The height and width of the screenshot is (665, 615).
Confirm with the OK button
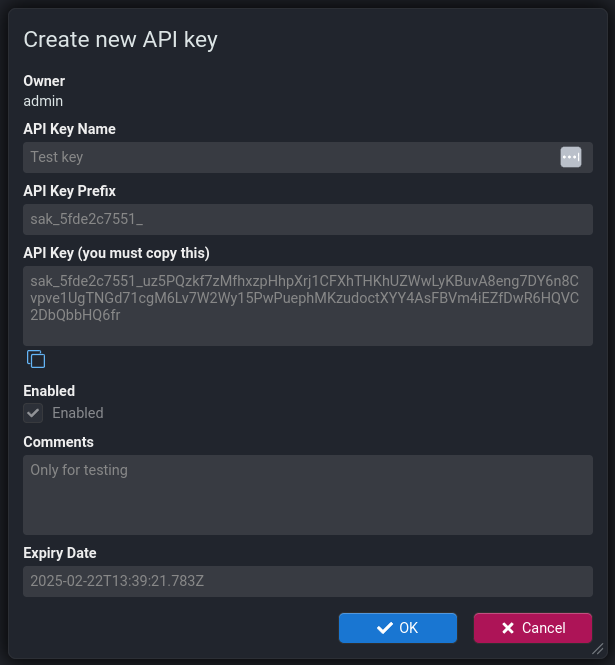point(398,628)
